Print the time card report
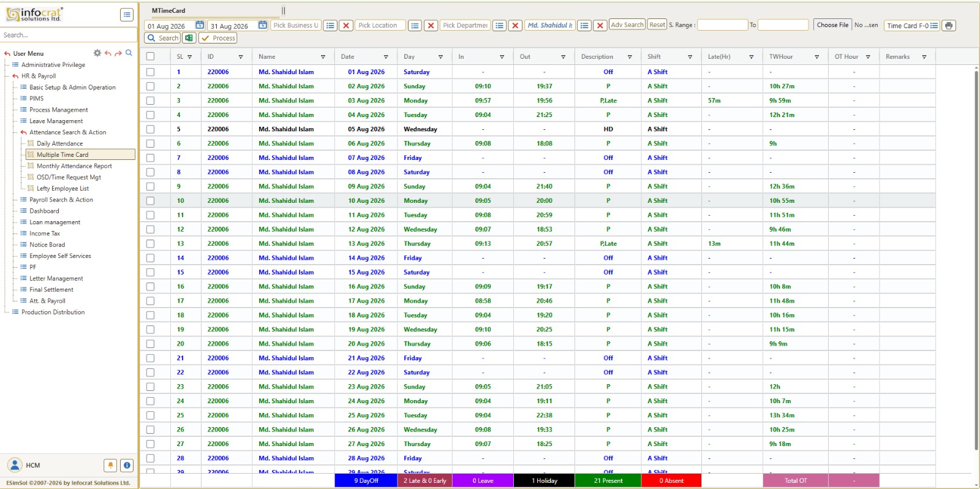This screenshot has height=489, width=980. click(949, 25)
